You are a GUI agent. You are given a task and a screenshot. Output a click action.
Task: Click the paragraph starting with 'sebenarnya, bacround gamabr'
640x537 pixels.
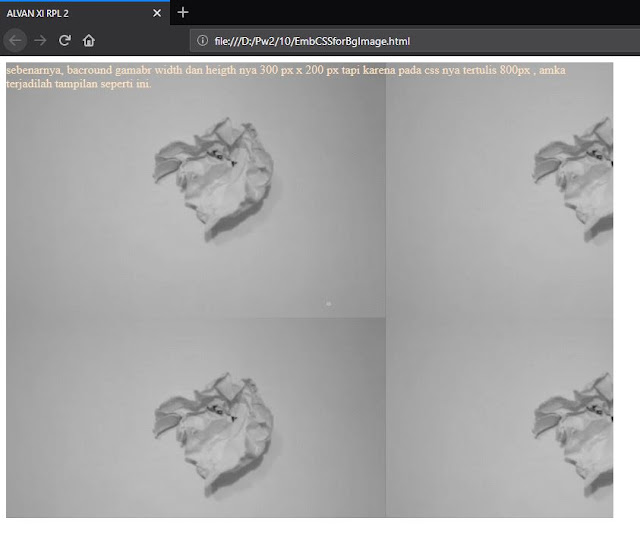click(286, 77)
